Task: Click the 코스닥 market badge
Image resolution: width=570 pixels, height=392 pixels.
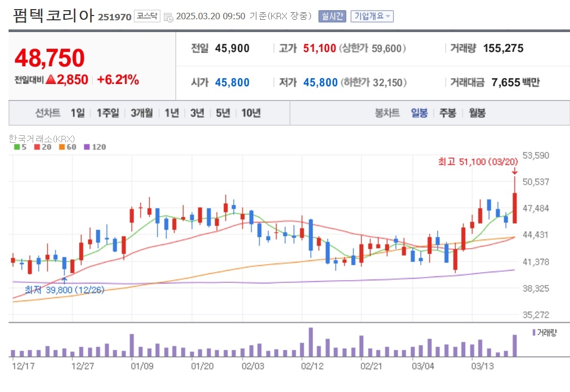Action: [147, 16]
